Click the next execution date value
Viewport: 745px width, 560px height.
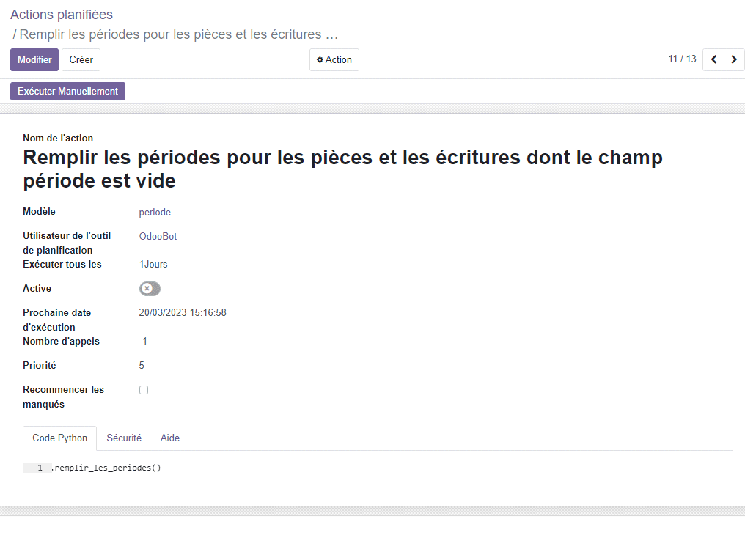coord(183,313)
